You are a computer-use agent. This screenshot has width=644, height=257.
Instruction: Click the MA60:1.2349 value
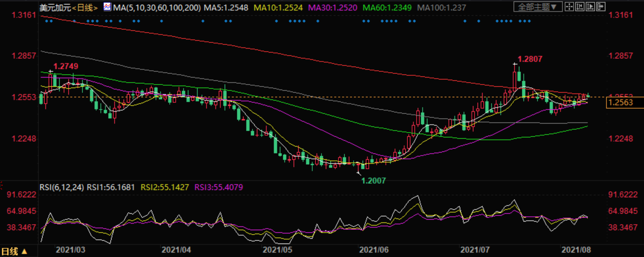pos(387,7)
